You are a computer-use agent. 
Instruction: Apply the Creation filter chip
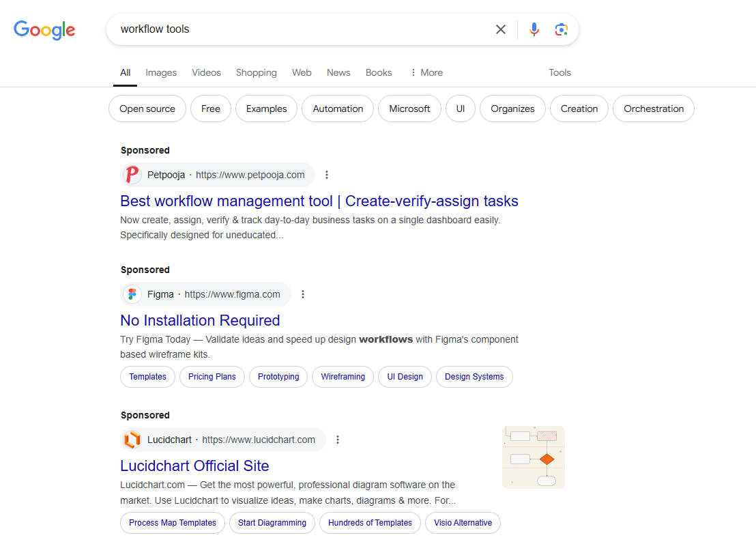[579, 109]
